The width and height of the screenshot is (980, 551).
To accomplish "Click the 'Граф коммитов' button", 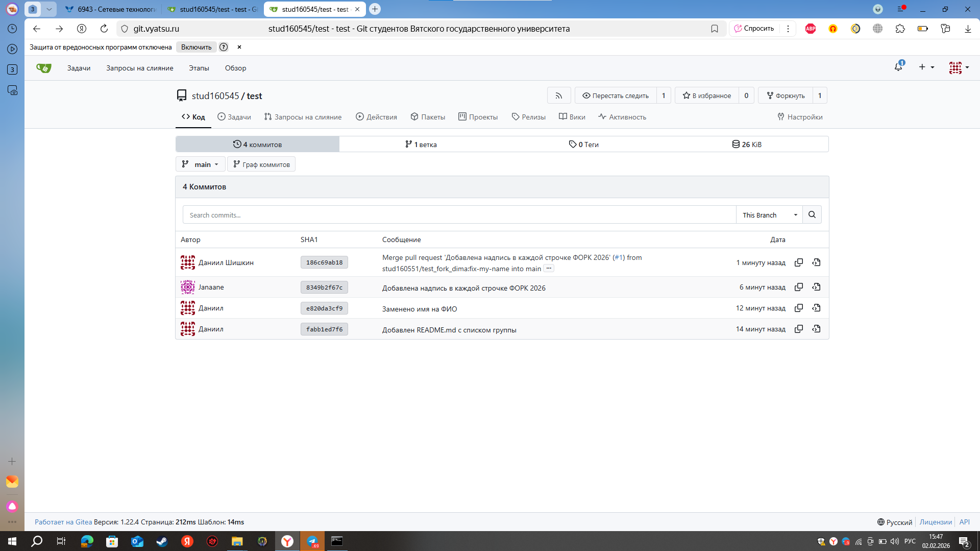I will click(261, 164).
